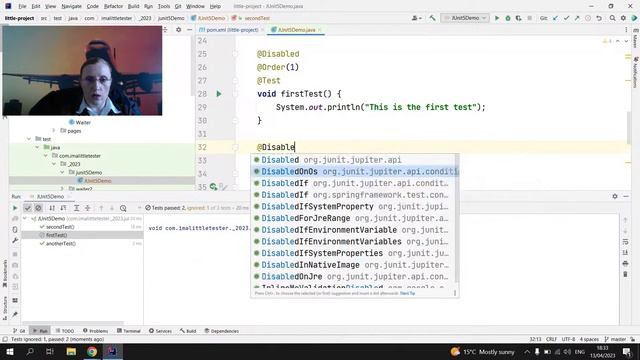The height and width of the screenshot is (360, 640).
Task: Open Run panel settings gear
Action: click(615, 196)
